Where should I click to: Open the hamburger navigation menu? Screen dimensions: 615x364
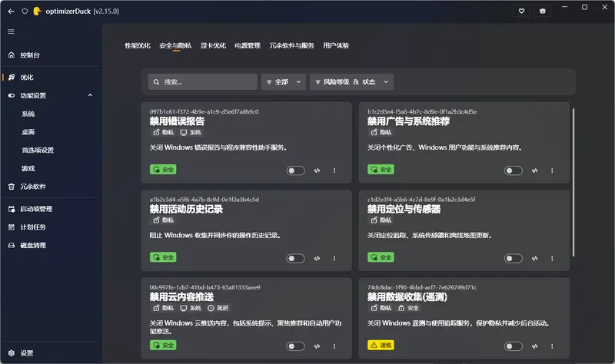click(x=11, y=31)
